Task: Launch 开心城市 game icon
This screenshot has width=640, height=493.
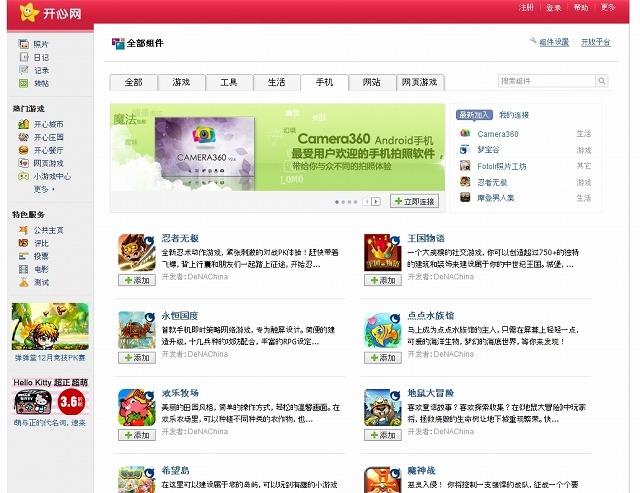Action: [24, 124]
